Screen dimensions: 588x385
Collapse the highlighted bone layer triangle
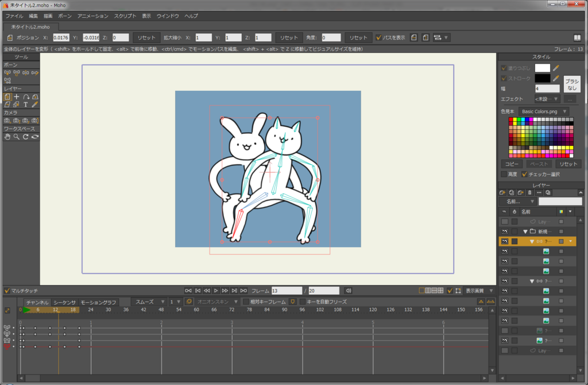tap(532, 242)
